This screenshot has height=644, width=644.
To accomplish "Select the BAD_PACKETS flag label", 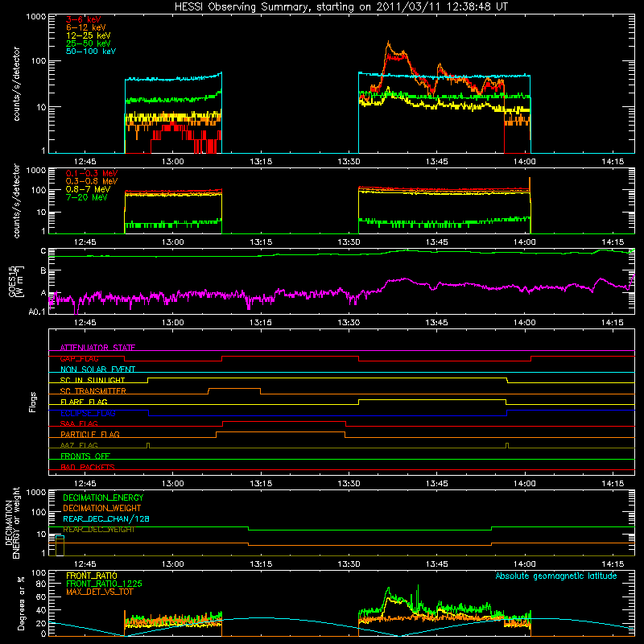I will (x=88, y=467).
